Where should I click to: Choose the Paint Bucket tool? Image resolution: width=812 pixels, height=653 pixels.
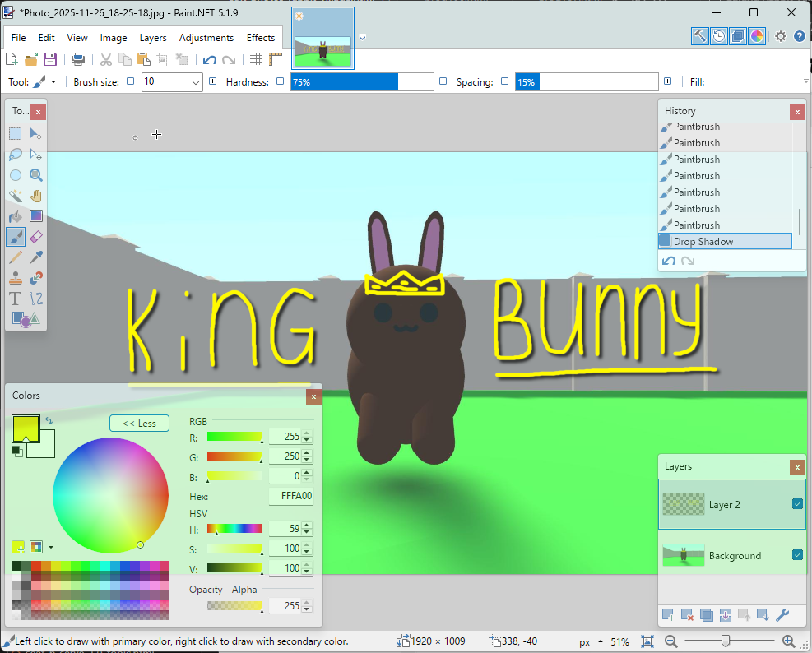click(16, 216)
